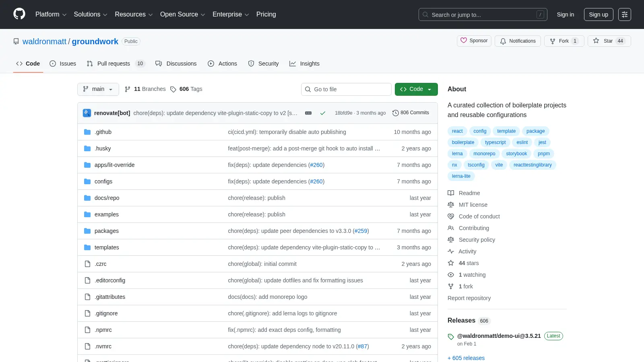This screenshot has width=644, height=362.
Task: Switch to the Discussions tab
Action: coord(176,64)
